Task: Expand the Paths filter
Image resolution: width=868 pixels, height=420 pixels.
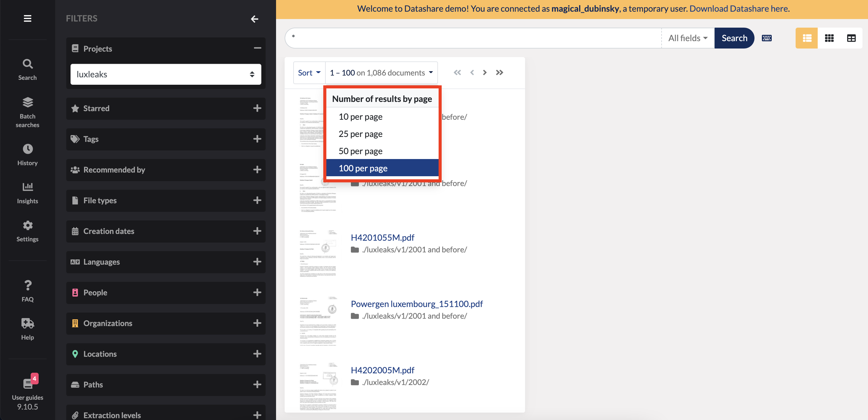Action: coord(257,385)
